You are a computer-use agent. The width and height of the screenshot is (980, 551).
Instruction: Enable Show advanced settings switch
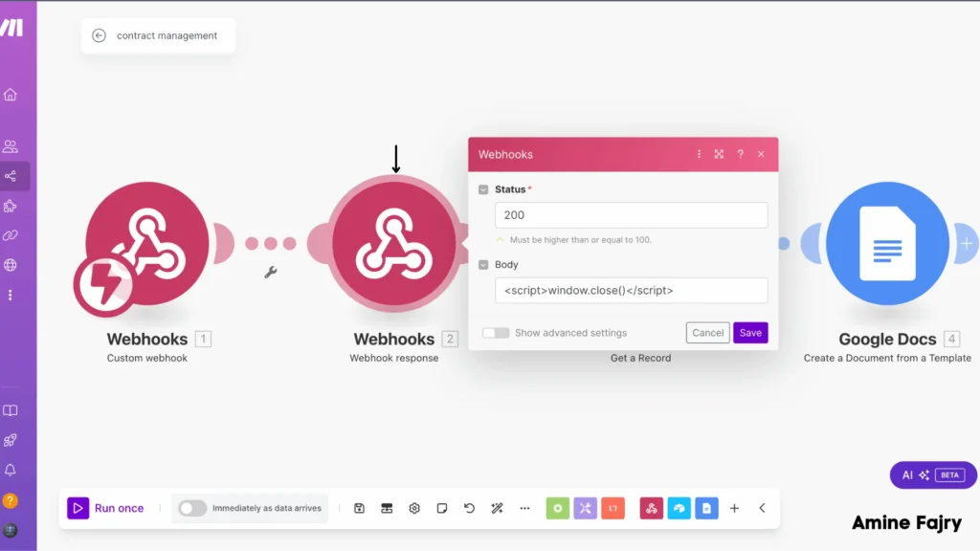point(496,333)
